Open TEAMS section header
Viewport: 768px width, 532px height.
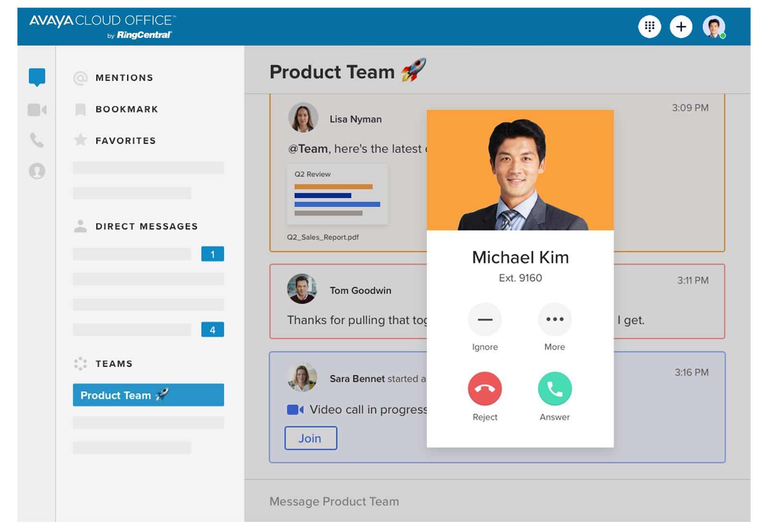tap(114, 363)
